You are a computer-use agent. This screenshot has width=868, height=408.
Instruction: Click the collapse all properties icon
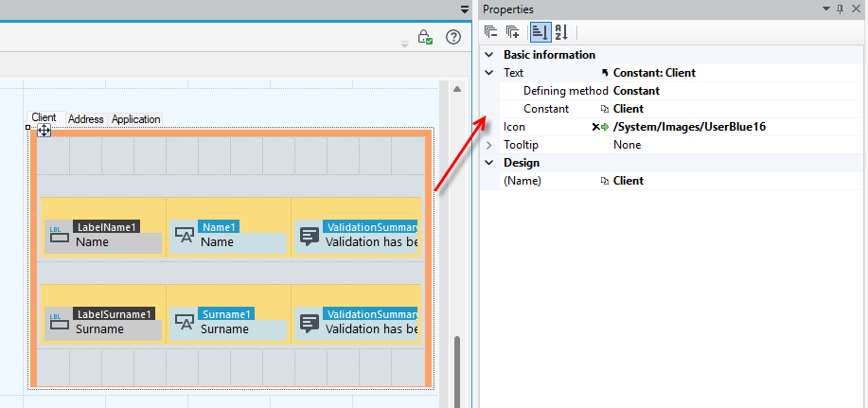click(x=491, y=32)
